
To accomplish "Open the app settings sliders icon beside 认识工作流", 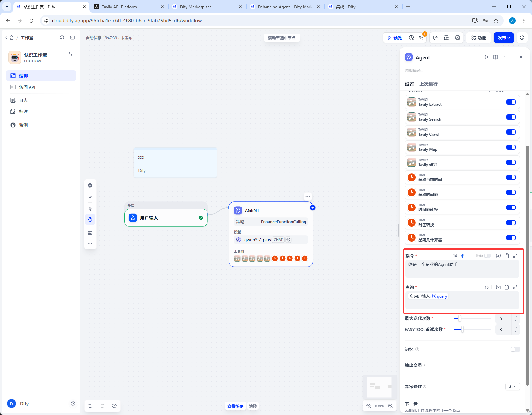I will (70, 54).
